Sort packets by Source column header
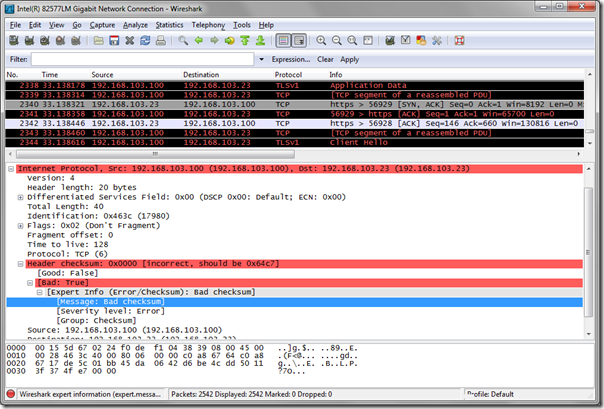The image size is (604, 409). [x=102, y=75]
